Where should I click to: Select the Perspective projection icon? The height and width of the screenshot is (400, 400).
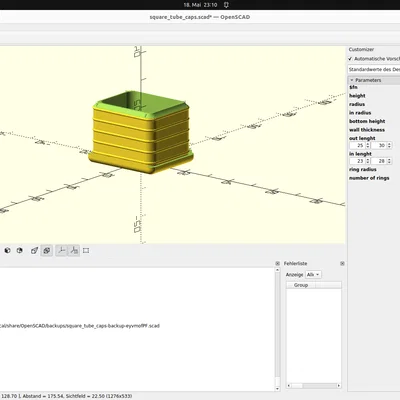click(34, 250)
